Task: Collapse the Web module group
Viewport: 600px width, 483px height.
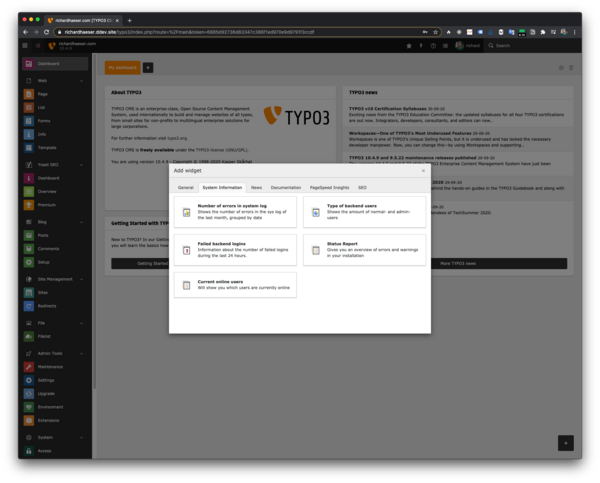Action: 82,81
